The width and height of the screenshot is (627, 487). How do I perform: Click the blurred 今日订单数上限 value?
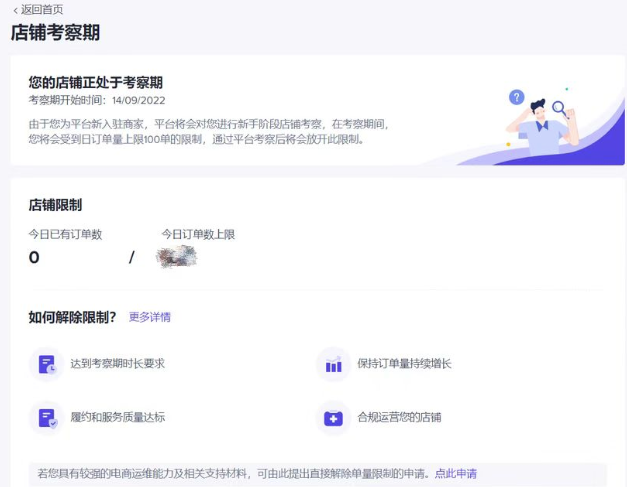pos(176,257)
